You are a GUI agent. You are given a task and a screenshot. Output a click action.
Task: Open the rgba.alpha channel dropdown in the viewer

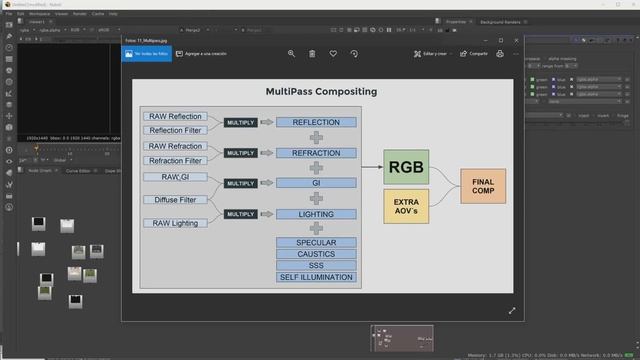53,30
